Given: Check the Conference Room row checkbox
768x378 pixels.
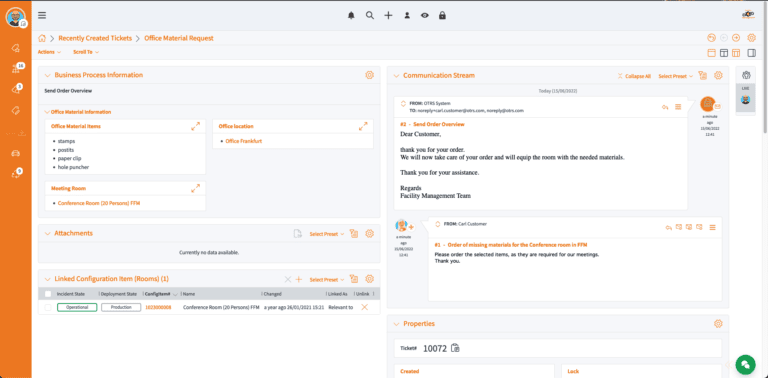Looking at the screenshot, I should [x=48, y=307].
